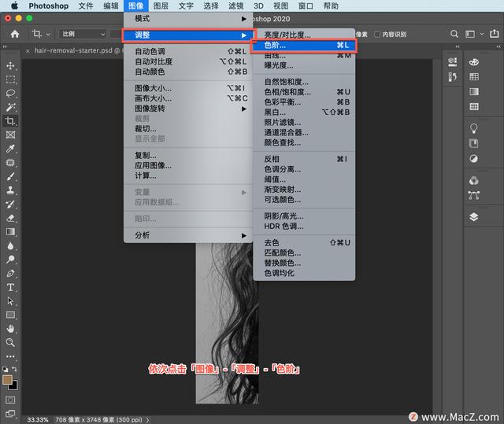Expand the collapsed toolbar double-arrow
504x424 pixels.
coord(5,47)
